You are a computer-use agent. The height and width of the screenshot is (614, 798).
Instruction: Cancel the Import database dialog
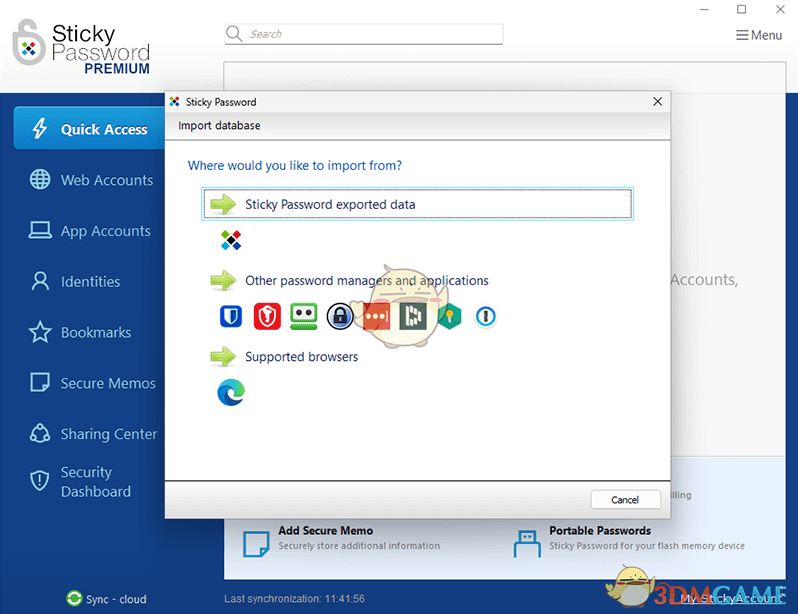625,499
